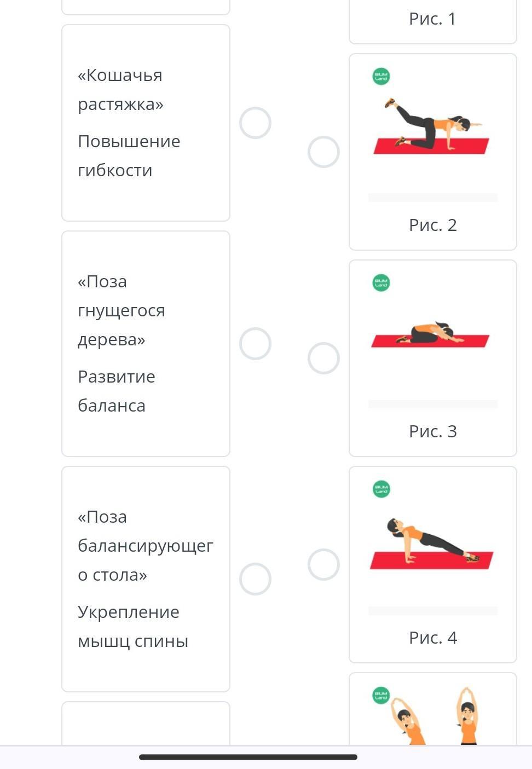Click the «Кошачья растяжка» card text
Viewport: 532px width, 769px height.
tap(120, 89)
